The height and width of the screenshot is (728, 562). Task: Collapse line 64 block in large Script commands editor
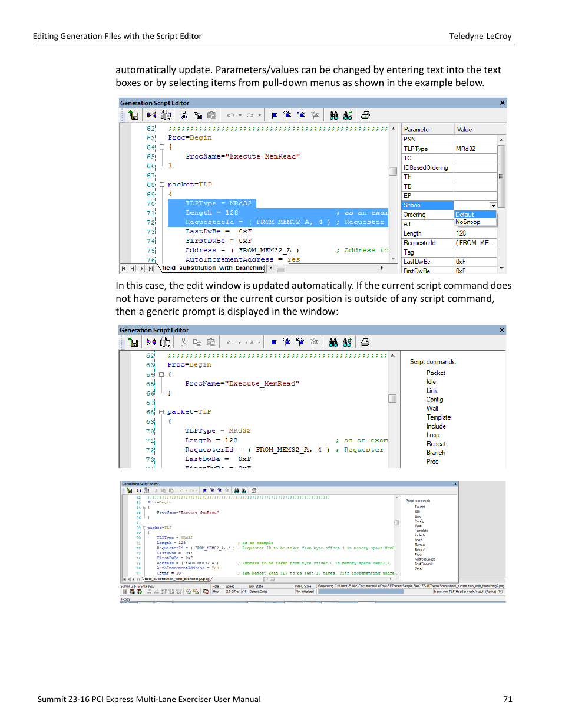coord(161,374)
